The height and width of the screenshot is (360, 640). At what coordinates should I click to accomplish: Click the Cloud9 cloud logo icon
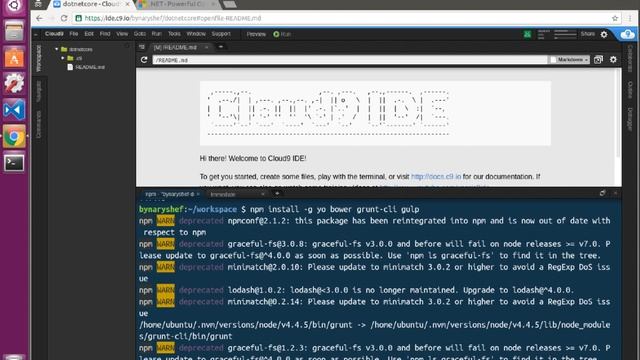point(627,34)
